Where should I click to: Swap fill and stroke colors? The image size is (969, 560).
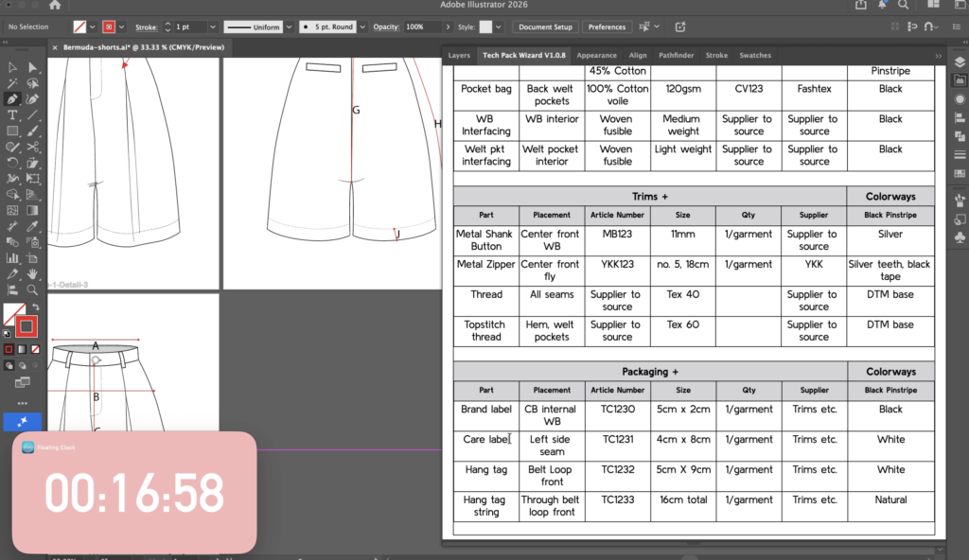[x=34, y=308]
